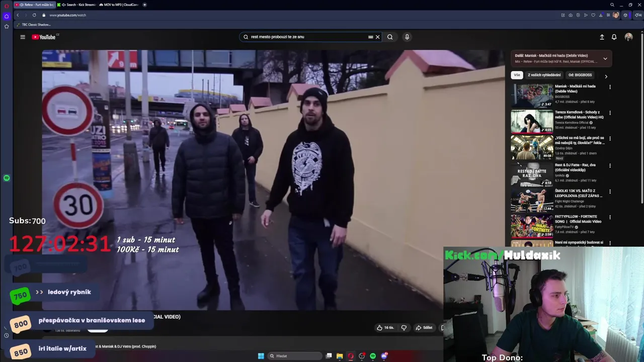Open Spotify icon in Opera sidebar
Screen dimensions: 644x362
[7, 178]
